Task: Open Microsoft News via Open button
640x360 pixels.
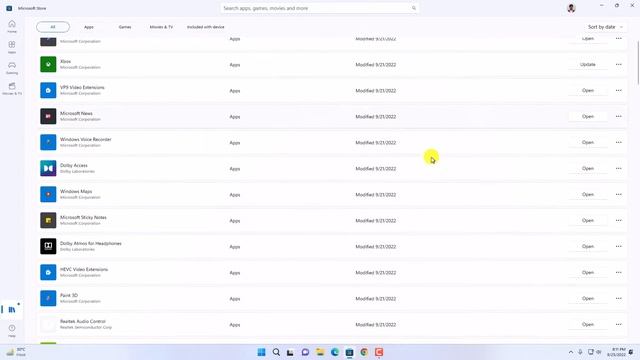Action: click(588, 116)
